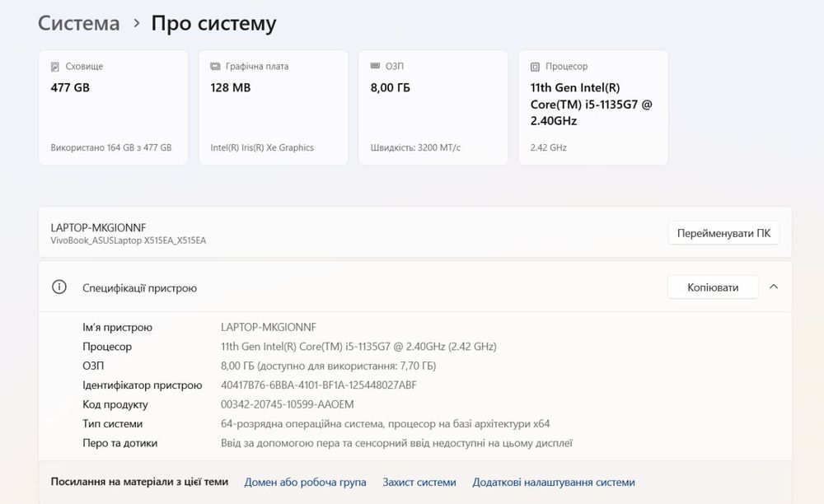The height and width of the screenshot is (504, 824).
Task: Open the ОЗП 8,00 ГБ card
Action: coord(433,108)
